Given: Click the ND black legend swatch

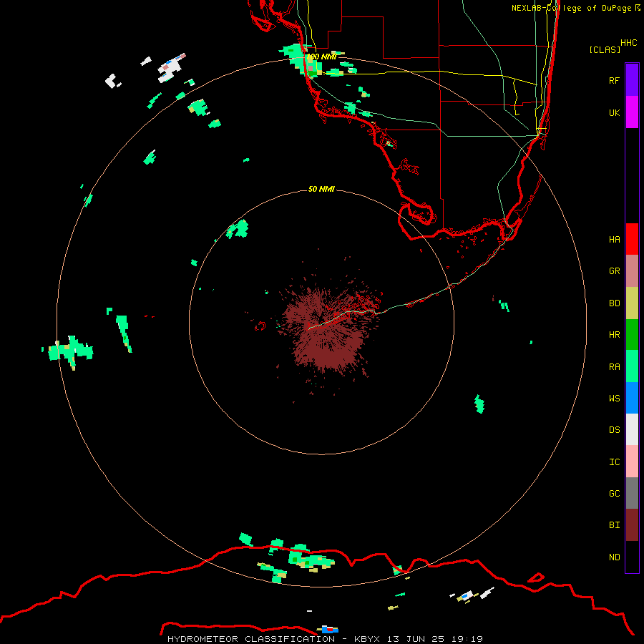Looking at the screenshot, I should pos(632,557).
